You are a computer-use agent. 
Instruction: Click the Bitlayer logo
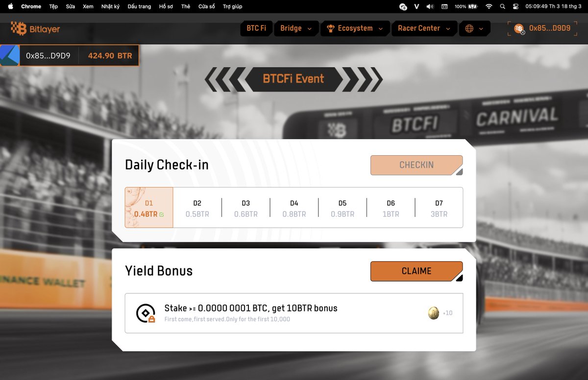(35, 29)
